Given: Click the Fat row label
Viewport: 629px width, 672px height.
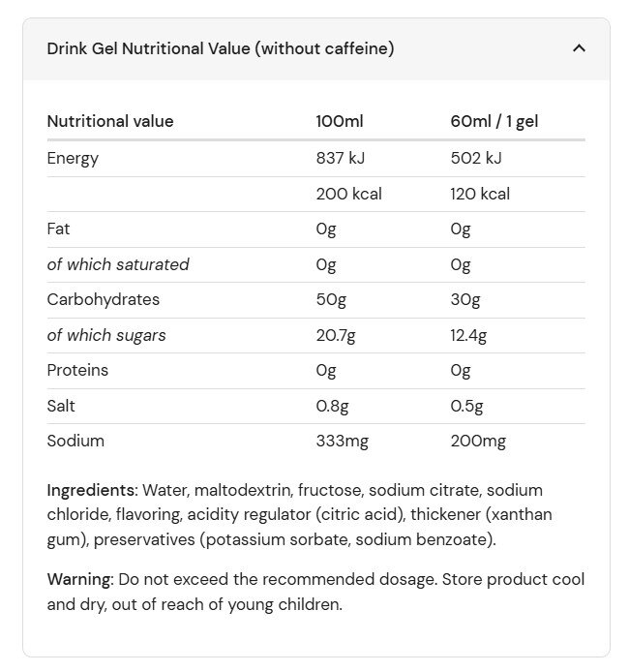Looking at the screenshot, I should tap(58, 229).
